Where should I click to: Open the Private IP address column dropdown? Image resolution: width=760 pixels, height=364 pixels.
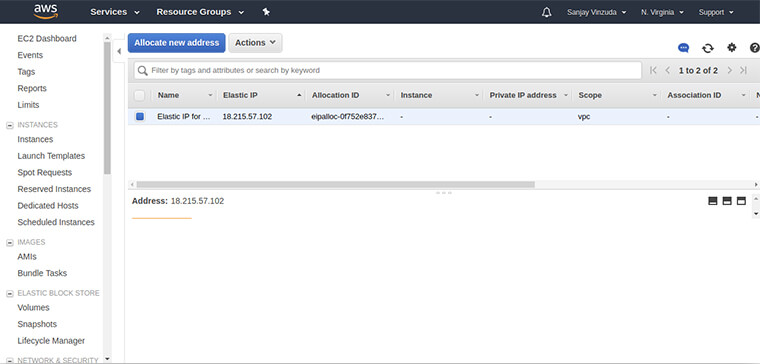(566, 95)
